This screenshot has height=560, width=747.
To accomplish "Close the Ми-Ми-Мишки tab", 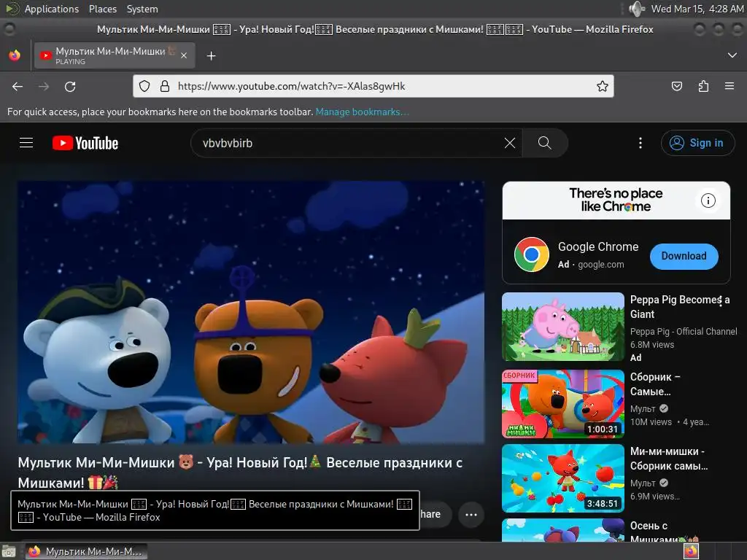I will point(184,55).
